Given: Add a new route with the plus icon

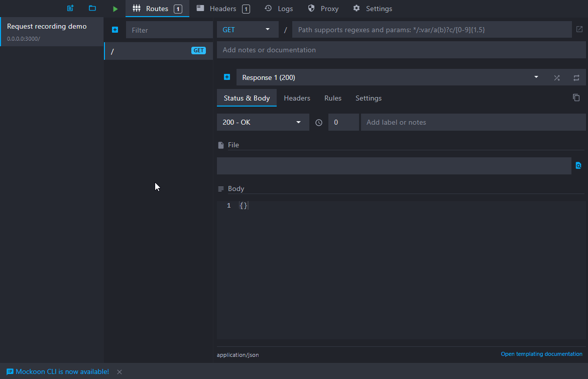Looking at the screenshot, I should pyautogui.click(x=115, y=30).
